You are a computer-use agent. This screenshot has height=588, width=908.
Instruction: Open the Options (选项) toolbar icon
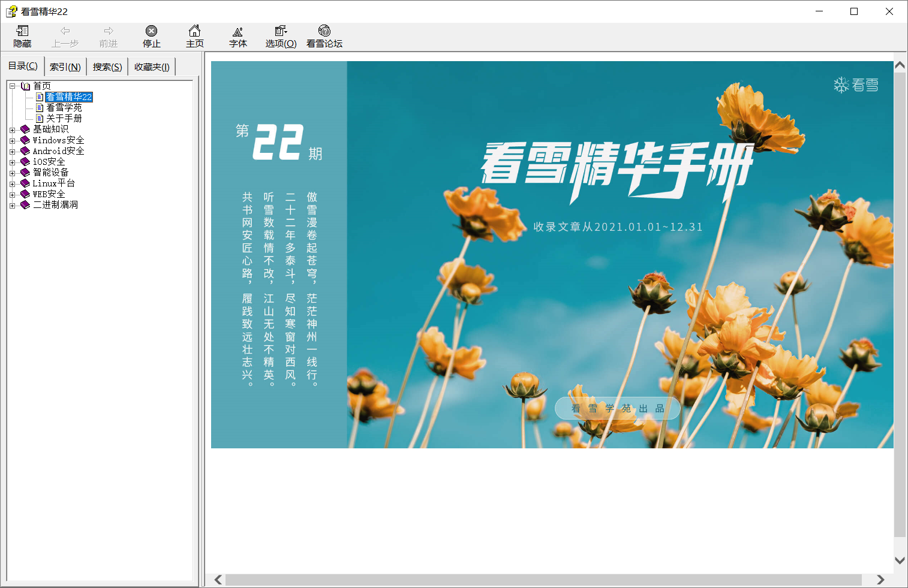pyautogui.click(x=281, y=31)
